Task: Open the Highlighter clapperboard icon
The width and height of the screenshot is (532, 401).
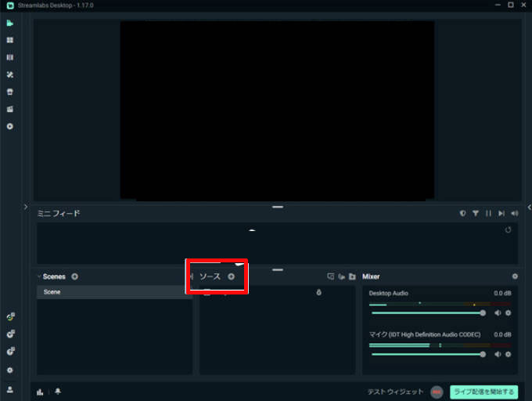Action: pyautogui.click(x=10, y=109)
